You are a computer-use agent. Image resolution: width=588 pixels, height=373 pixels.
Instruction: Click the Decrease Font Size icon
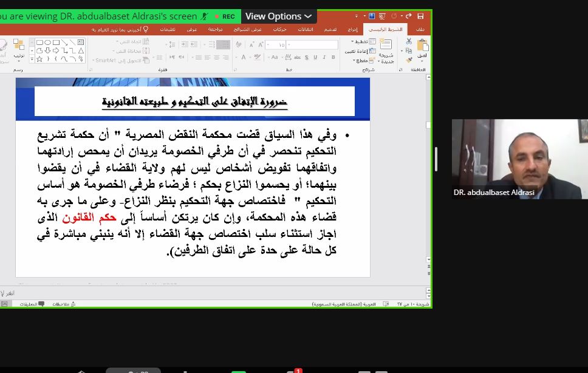tap(251, 45)
